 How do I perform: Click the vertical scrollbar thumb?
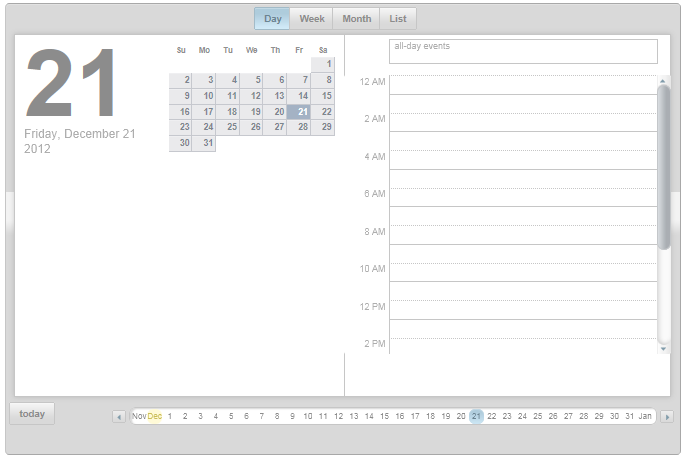tap(663, 167)
